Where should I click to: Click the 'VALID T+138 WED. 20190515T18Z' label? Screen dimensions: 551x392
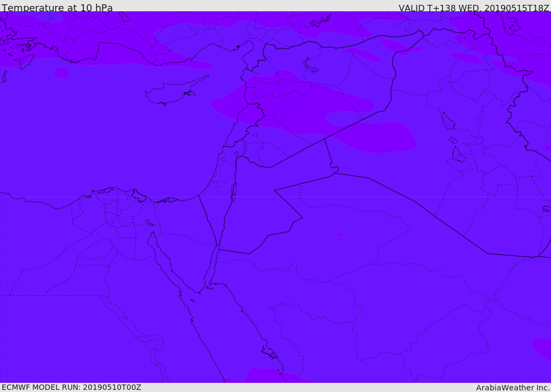[474, 8]
